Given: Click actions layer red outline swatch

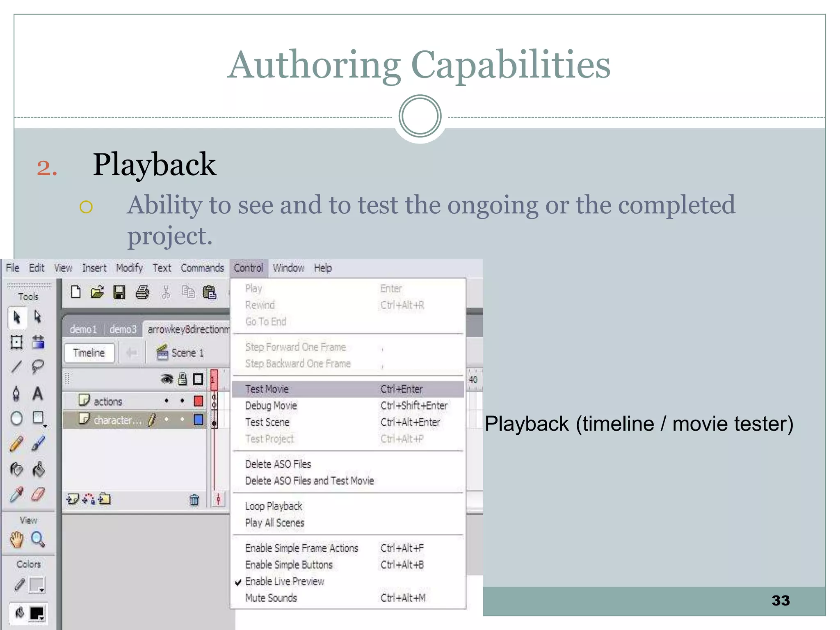Looking at the screenshot, I should pos(199,401).
